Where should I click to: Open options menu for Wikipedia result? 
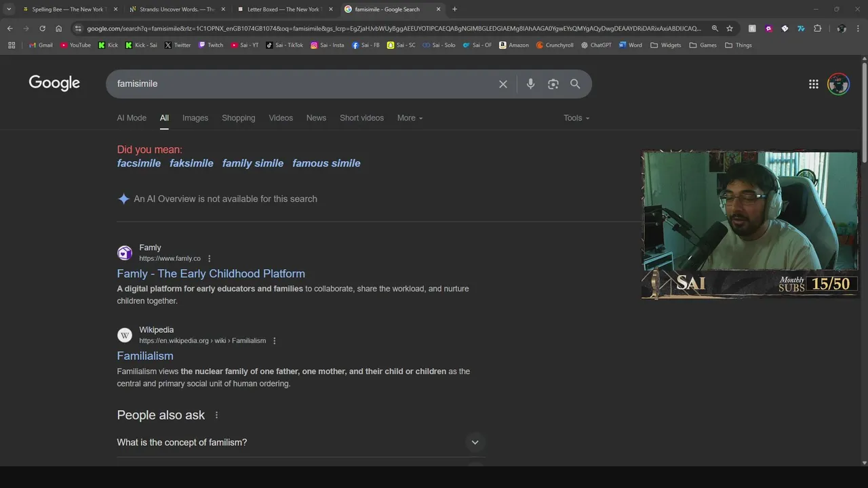tap(274, 341)
